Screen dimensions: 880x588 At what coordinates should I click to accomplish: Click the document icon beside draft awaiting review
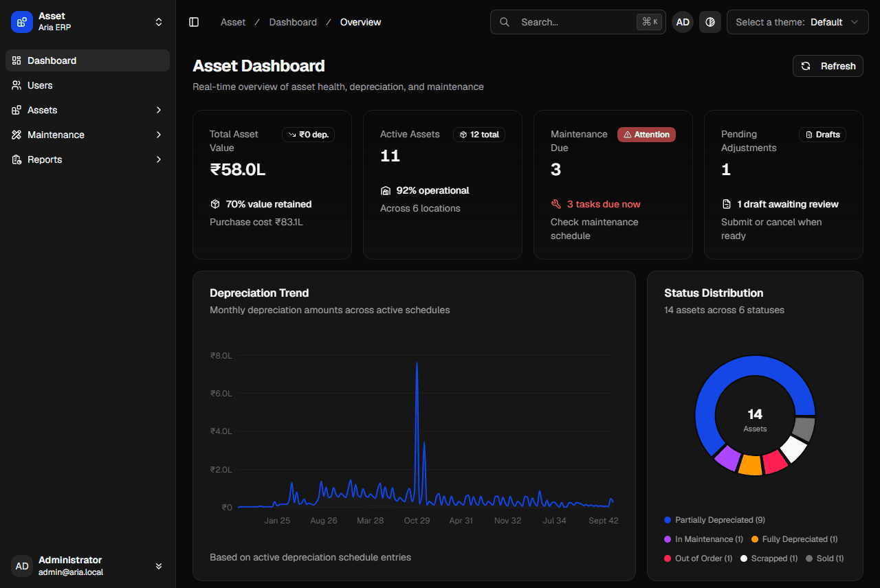727,204
